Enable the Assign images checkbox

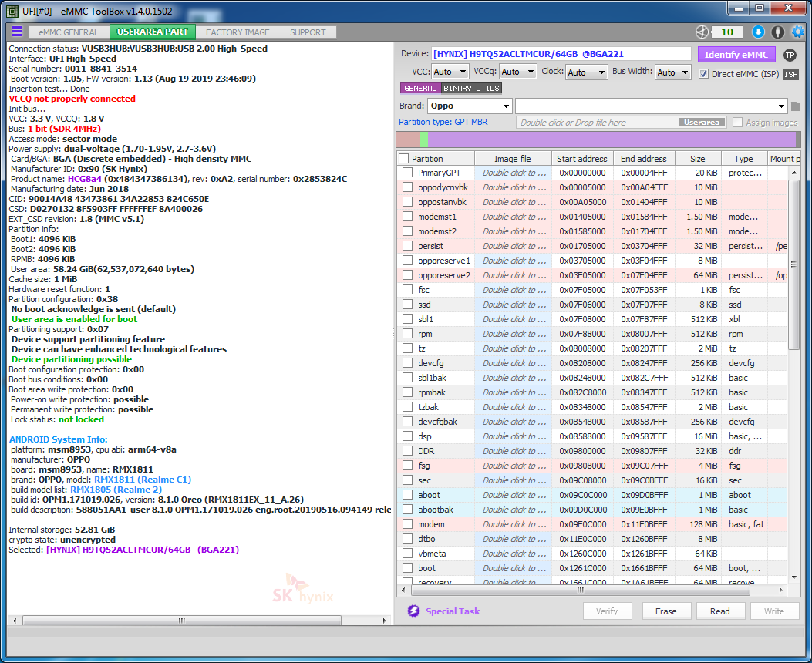(x=737, y=122)
